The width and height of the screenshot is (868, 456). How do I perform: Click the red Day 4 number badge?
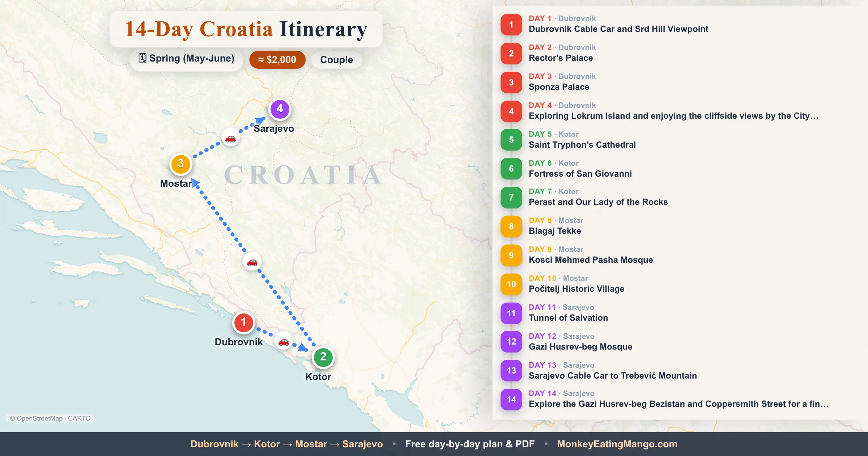[x=511, y=111]
